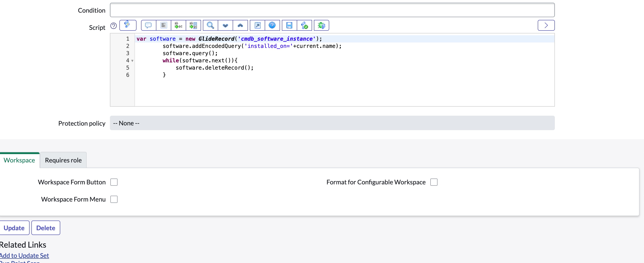Collapse code fold arrow at line 4
Image resolution: width=644 pixels, height=263 pixels.
[132, 61]
